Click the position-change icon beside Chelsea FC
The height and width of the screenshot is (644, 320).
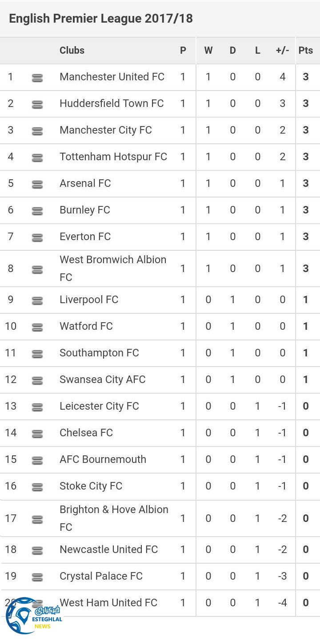37,434
